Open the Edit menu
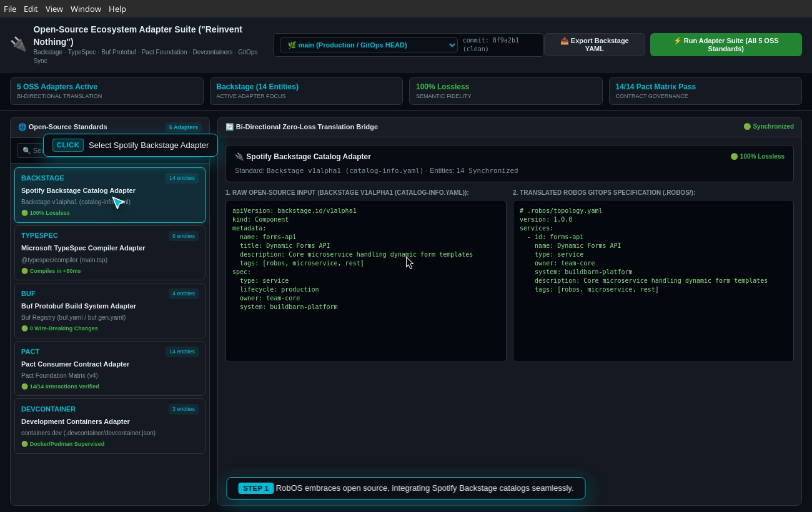Viewport: 812px width, 512px height. (31, 9)
